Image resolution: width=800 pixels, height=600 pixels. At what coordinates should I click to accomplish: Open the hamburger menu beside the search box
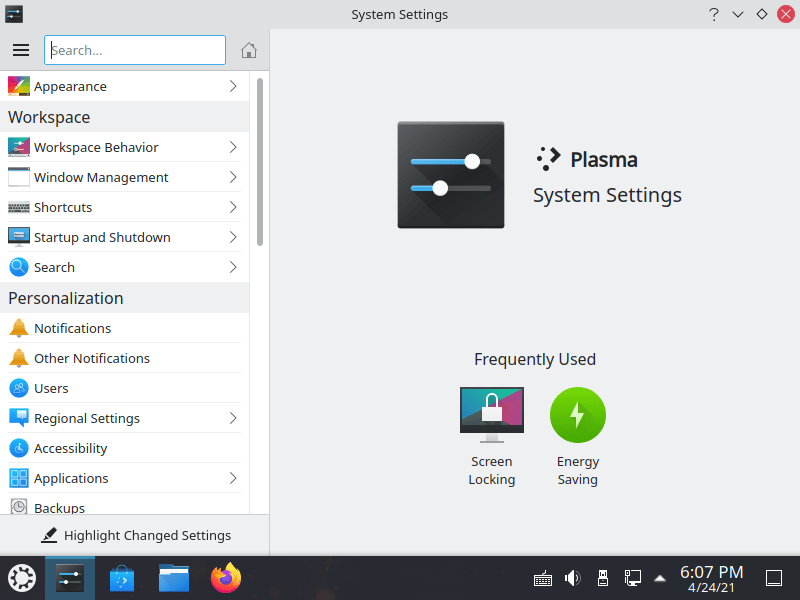(x=21, y=50)
